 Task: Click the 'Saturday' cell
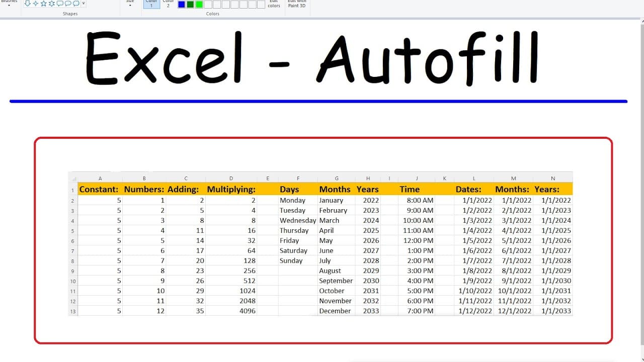tap(298, 250)
